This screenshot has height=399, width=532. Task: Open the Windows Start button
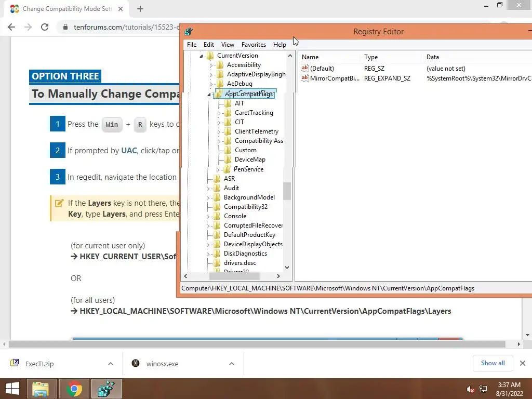pyautogui.click(x=12, y=389)
